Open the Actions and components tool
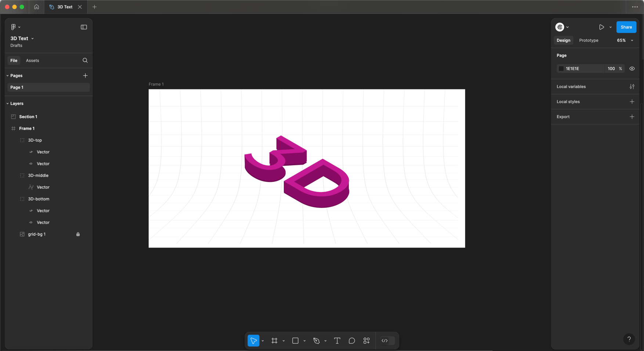The width and height of the screenshot is (644, 351). pyautogui.click(x=366, y=341)
